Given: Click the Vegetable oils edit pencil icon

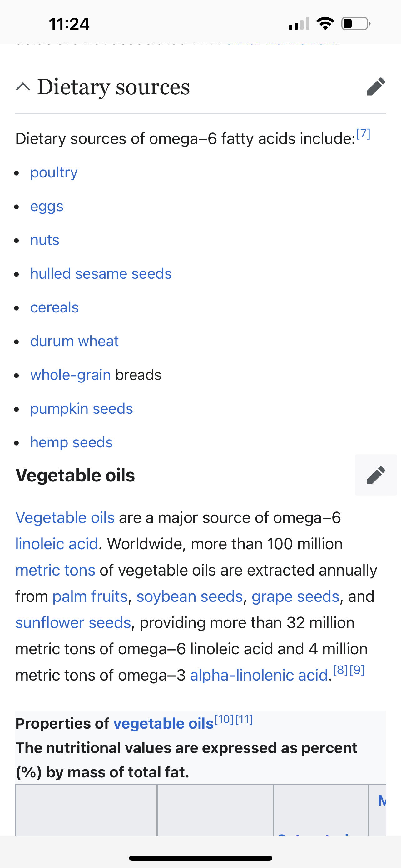Looking at the screenshot, I should tap(376, 475).
